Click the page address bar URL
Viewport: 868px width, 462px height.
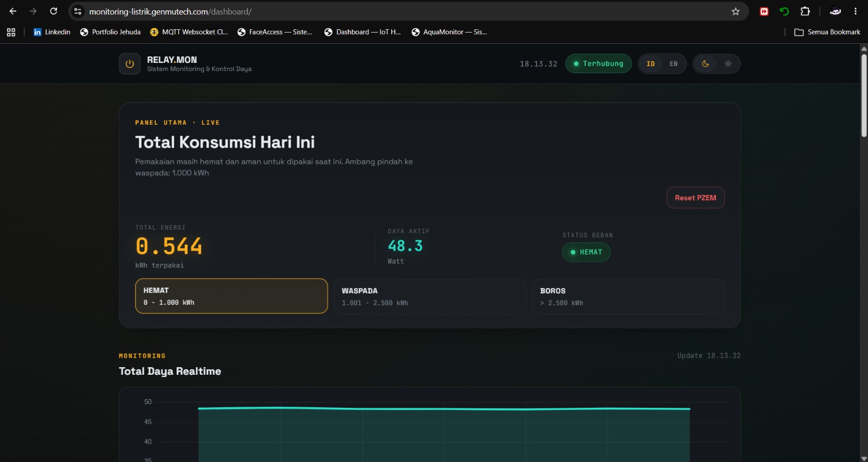tap(170, 11)
